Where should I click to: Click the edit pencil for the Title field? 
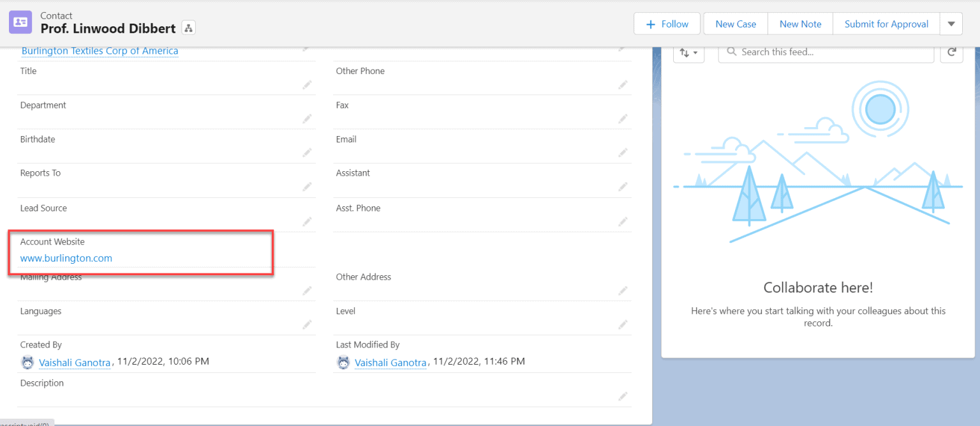point(306,85)
